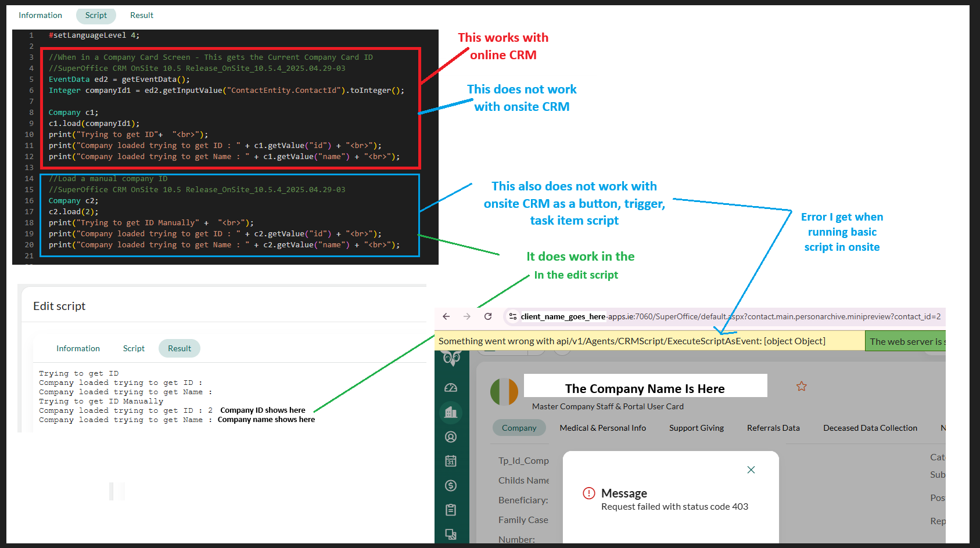The width and height of the screenshot is (980, 548).
Task: Open the Diary calendar icon in sidebar
Action: 451,461
